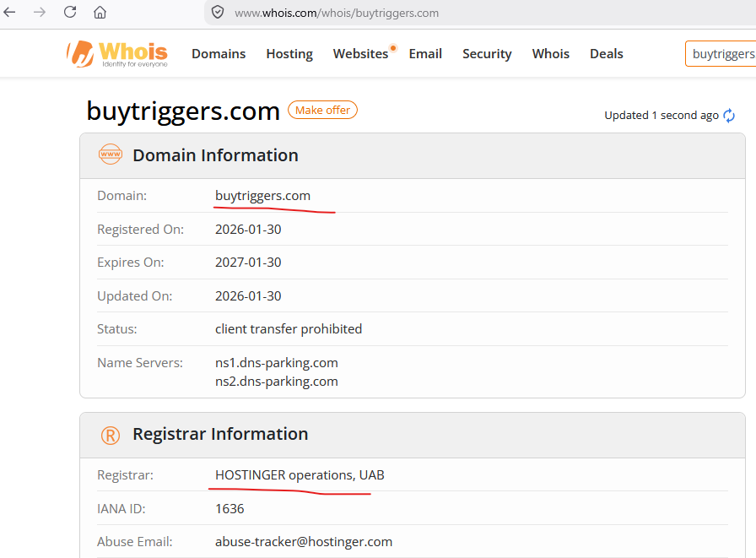
Task: Click the Make offer button
Action: tap(322, 110)
